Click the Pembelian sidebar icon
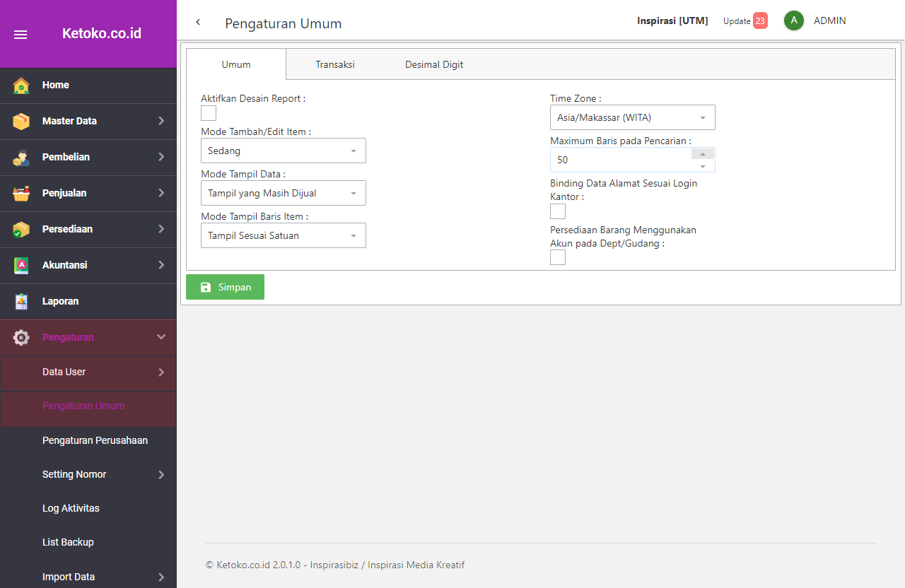Image resolution: width=905 pixels, height=588 pixels. click(x=21, y=158)
